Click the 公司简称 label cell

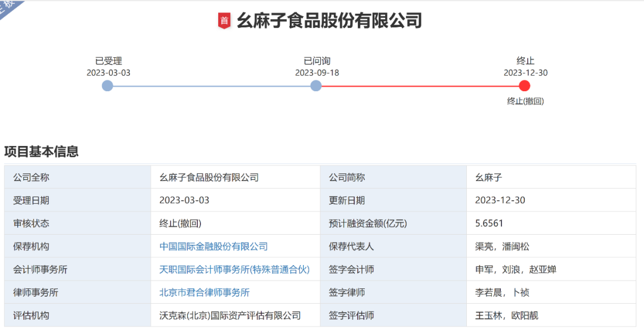pyautogui.click(x=394, y=178)
